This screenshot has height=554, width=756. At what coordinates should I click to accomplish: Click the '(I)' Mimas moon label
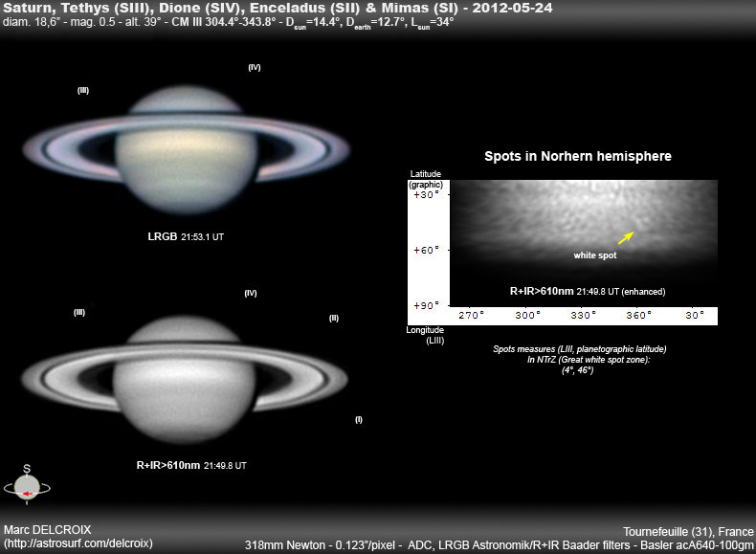(x=359, y=419)
